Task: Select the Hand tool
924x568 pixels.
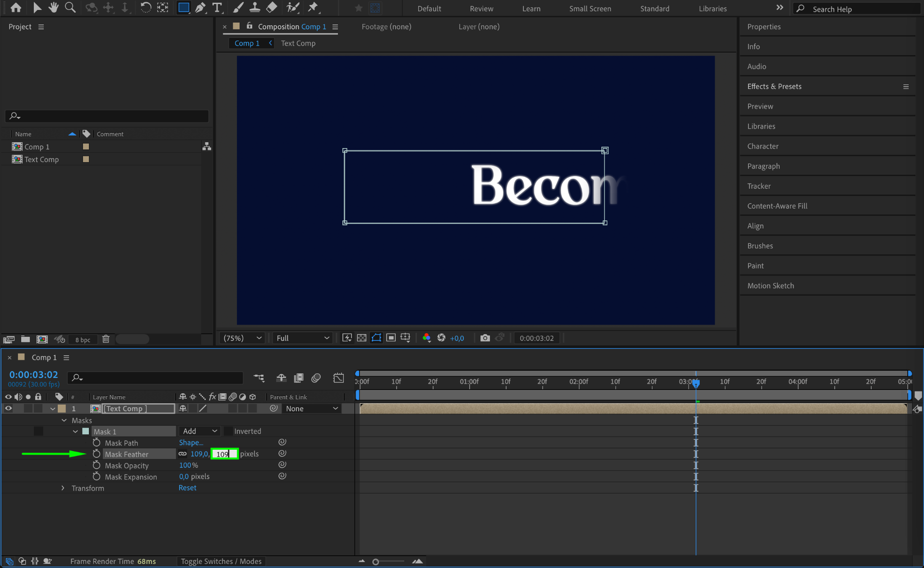Action: tap(53, 8)
